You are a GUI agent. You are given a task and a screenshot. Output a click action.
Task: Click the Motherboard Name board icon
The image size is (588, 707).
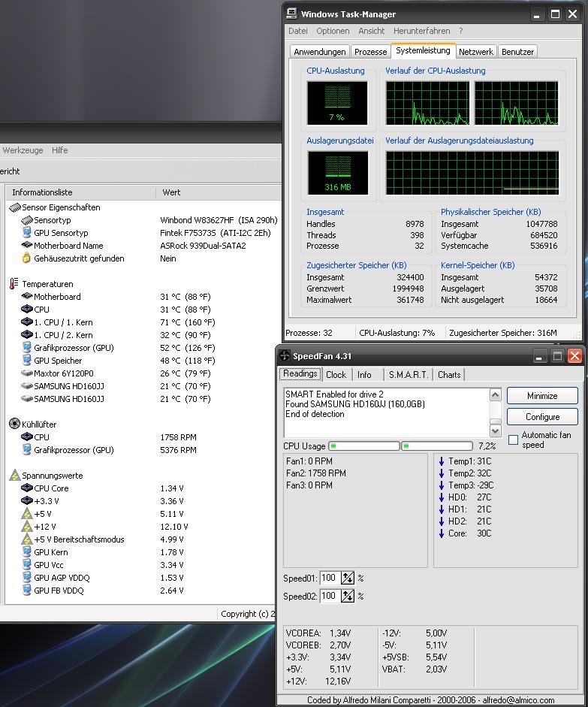[x=27, y=245]
